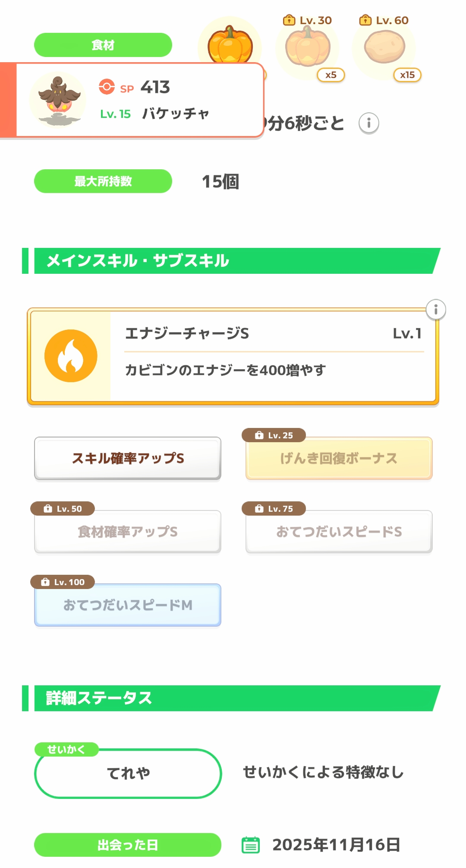Screen dimensions: 466x868
Task: Tap the 出会った日 label
Action: tap(128, 845)
